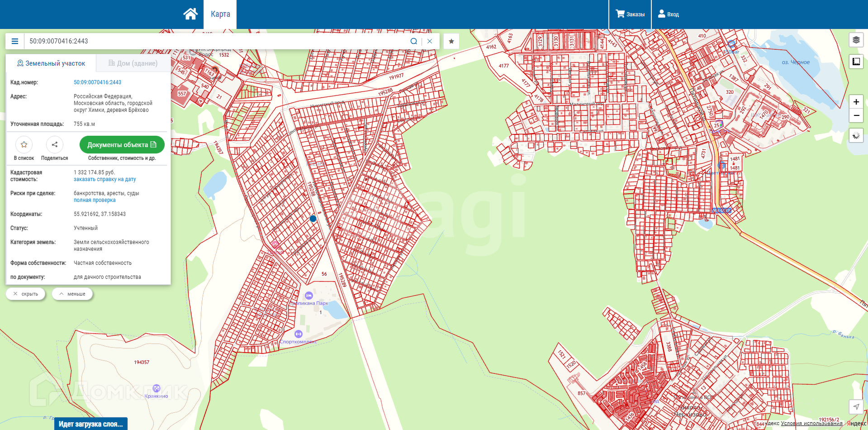Open Тропикана Парк hotel map marker
The height and width of the screenshot is (430, 868).
[x=309, y=296]
